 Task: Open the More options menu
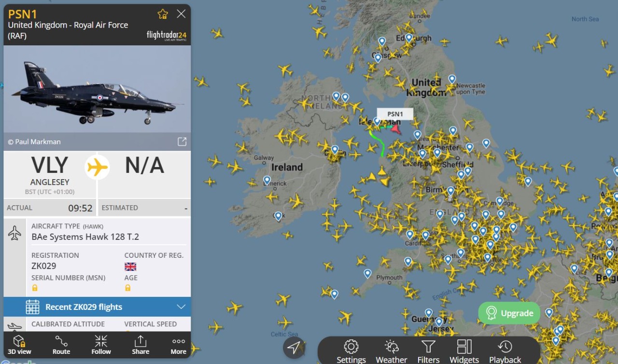(x=179, y=345)
